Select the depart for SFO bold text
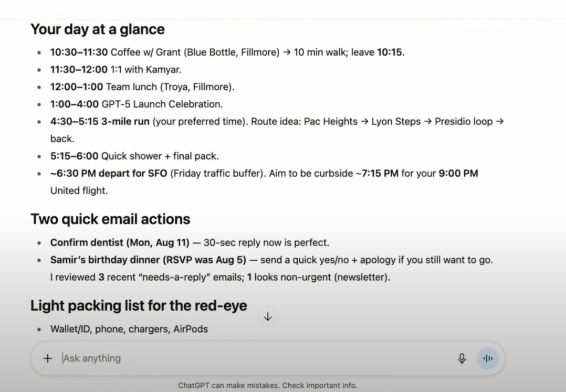 click(x=133, y=174)
